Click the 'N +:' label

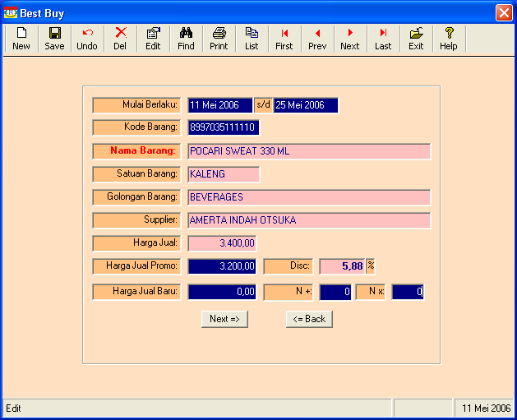pyautogui.click(x=289, y=292)
